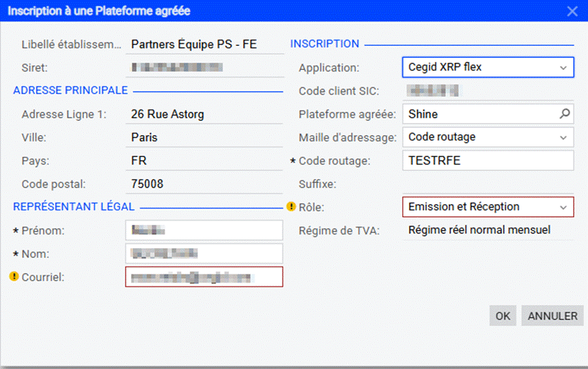
Task: Click the address value 26 Rue Astorg
Action: (167, 114)
